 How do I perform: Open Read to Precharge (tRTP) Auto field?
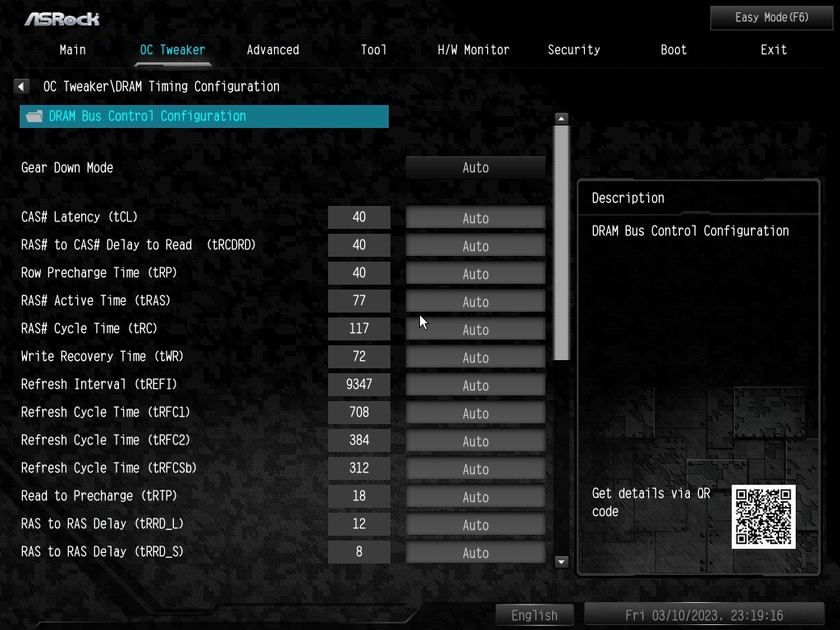476,496
